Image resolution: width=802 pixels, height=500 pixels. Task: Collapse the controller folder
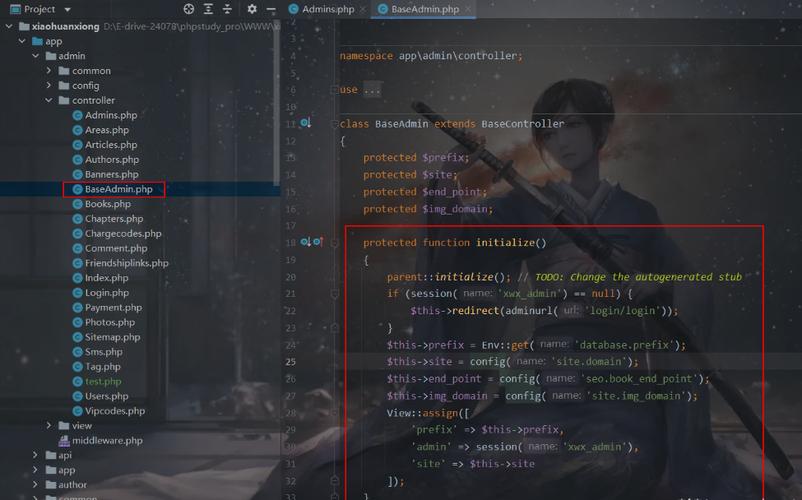pyautogui.click(x=49, y=100)
